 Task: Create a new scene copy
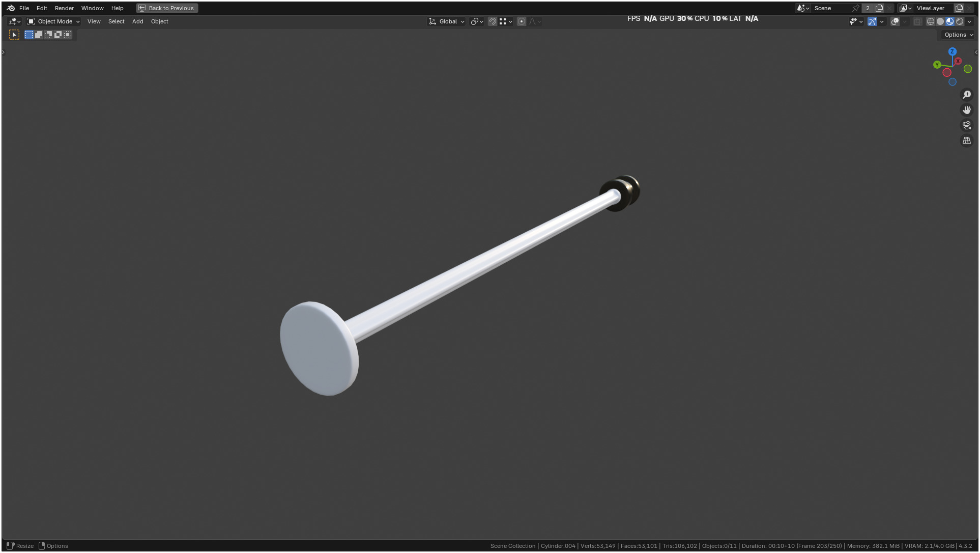coord(879,8)
